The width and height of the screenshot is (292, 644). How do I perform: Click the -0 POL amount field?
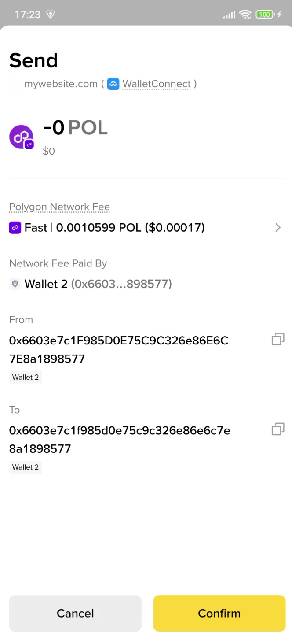point(75,127)
